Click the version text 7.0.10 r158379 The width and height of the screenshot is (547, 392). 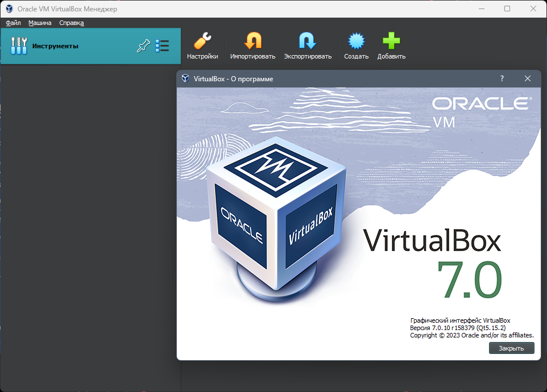click(458, 328)
